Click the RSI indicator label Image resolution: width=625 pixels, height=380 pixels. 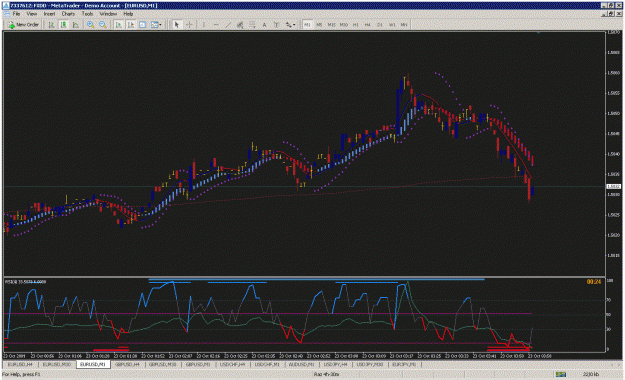click(x=26, y=282)
